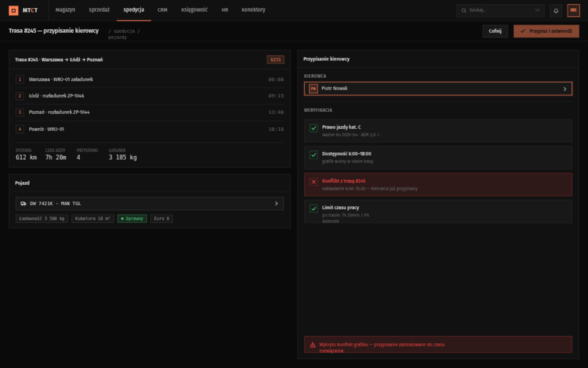
Task: Click Przypisz i zatwierdź button
Action: pos(546,31)
